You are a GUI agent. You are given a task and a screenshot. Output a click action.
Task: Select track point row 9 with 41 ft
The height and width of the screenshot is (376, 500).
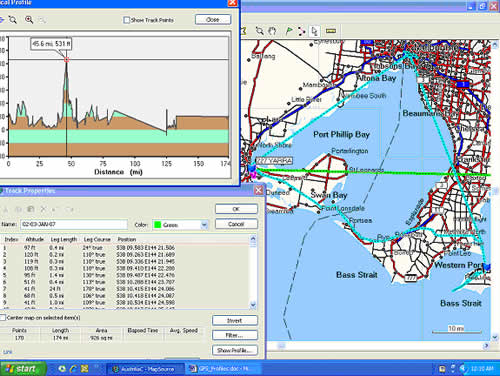[x=125, y=302]
